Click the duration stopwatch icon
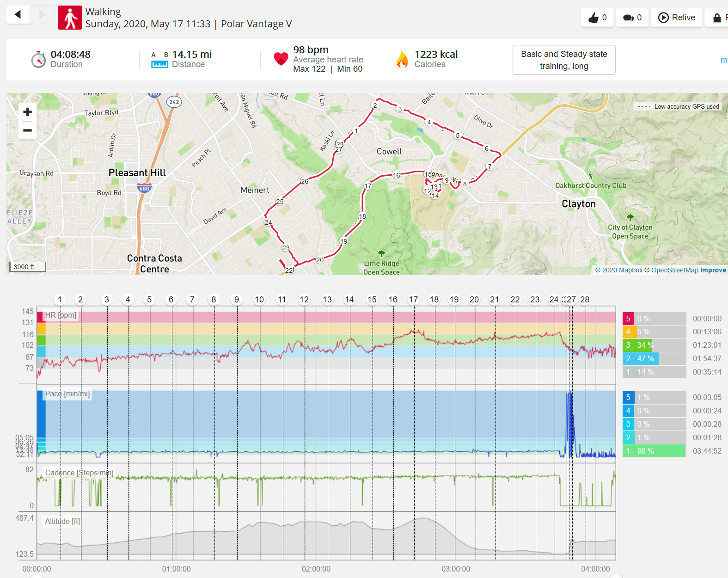Image resolution: width=728 pixels, height=578 pixels. 38,59
